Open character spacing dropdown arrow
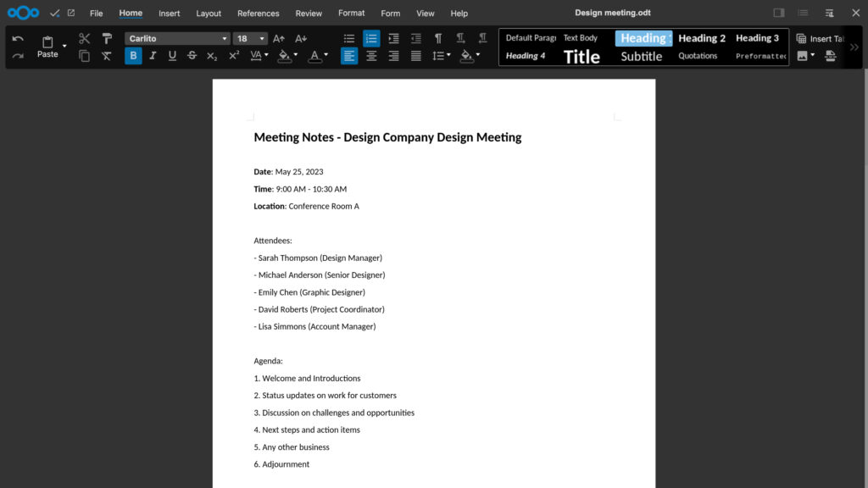Screen dimensions: 868x488 click(266, 55)
